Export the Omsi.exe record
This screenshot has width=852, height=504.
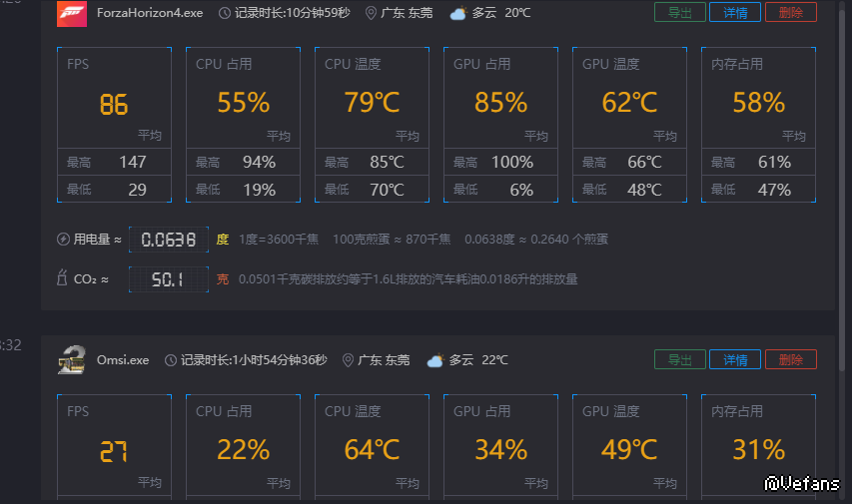(x=680, y=360)
